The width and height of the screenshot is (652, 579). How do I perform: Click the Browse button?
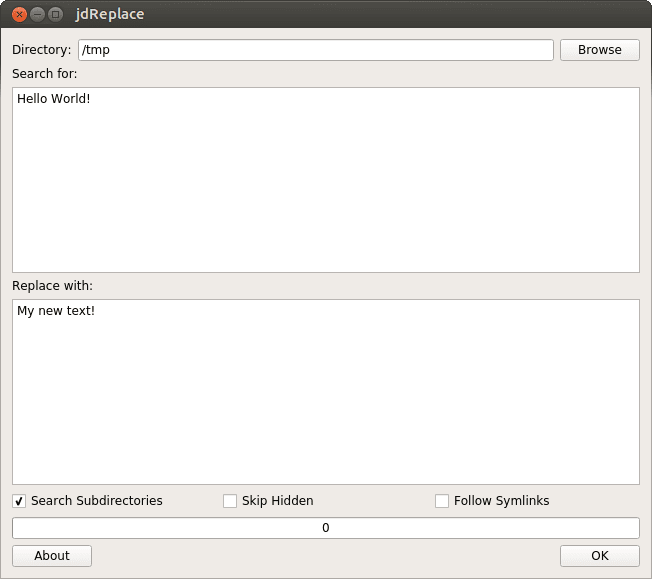pyautogui.click(x=599, y=50)
